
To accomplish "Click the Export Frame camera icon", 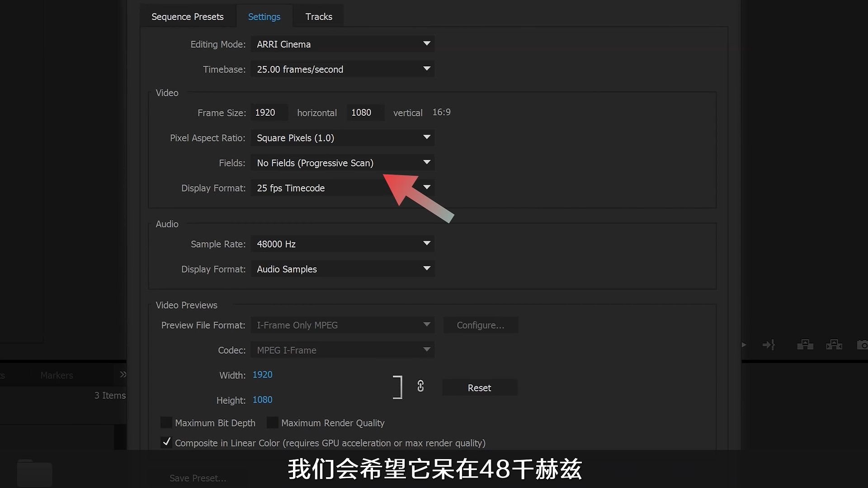I will pyautogui.click(x=862, y=344).
